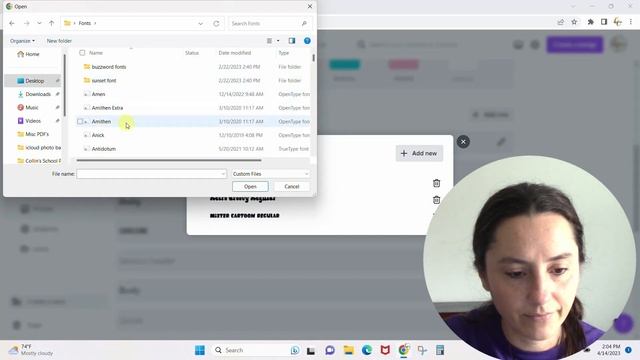This screenshot has width=640, height=360.
Task: Open Chrome extensions puzzle icon
Action: coord(590,22)
